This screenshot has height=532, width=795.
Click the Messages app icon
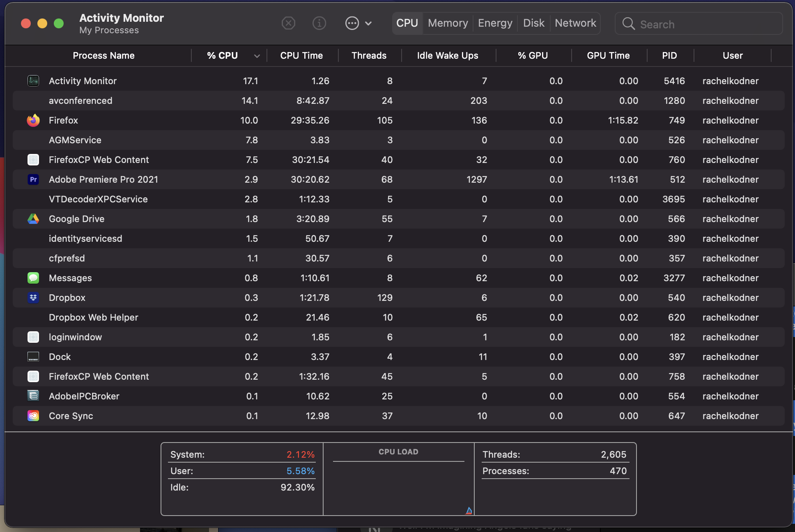click(33, 278)
